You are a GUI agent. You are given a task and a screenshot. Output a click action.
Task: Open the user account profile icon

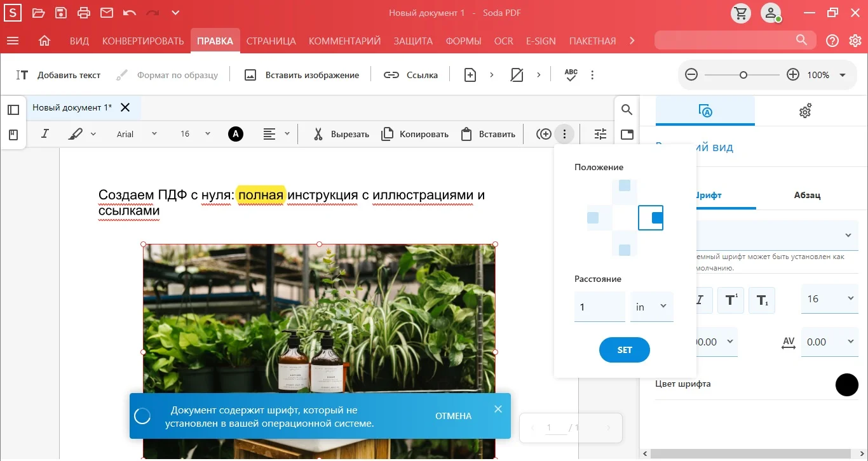pos(771,13)
